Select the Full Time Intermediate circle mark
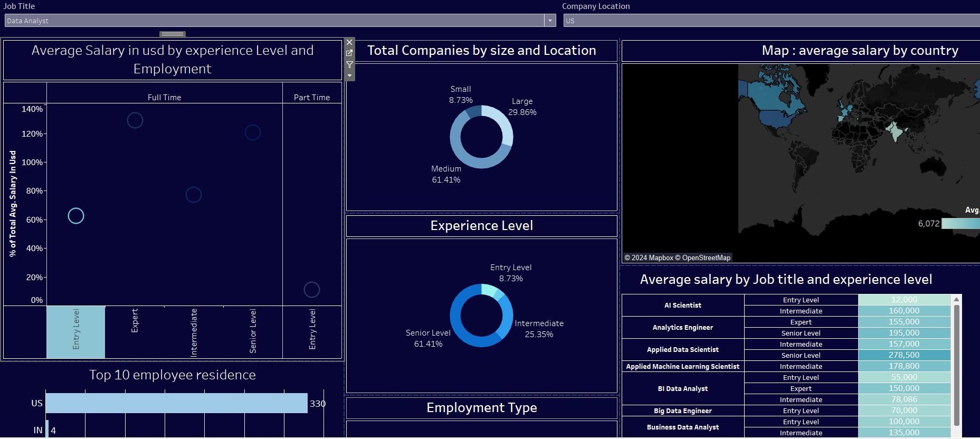Screen dimensions: 980x439 click(x=194, y=195)
